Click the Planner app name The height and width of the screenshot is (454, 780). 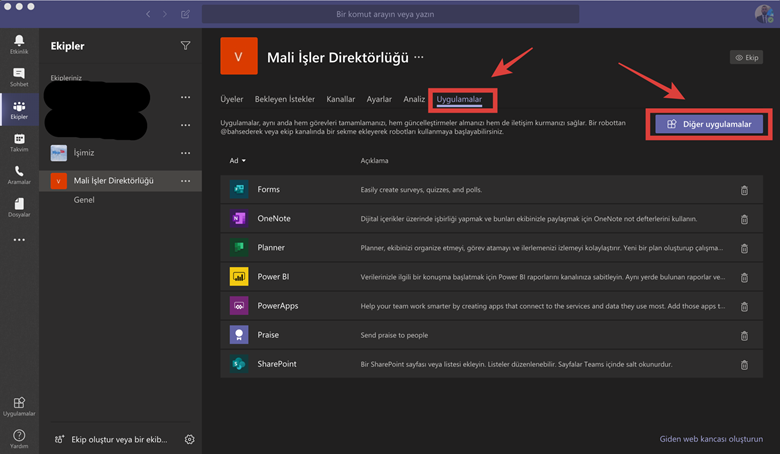click(271, 247)
